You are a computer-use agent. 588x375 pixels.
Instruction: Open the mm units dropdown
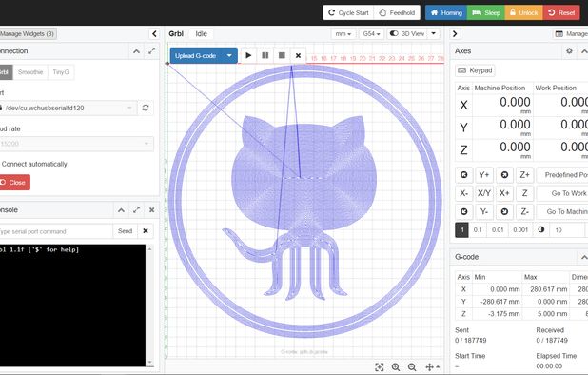(343, 33)
